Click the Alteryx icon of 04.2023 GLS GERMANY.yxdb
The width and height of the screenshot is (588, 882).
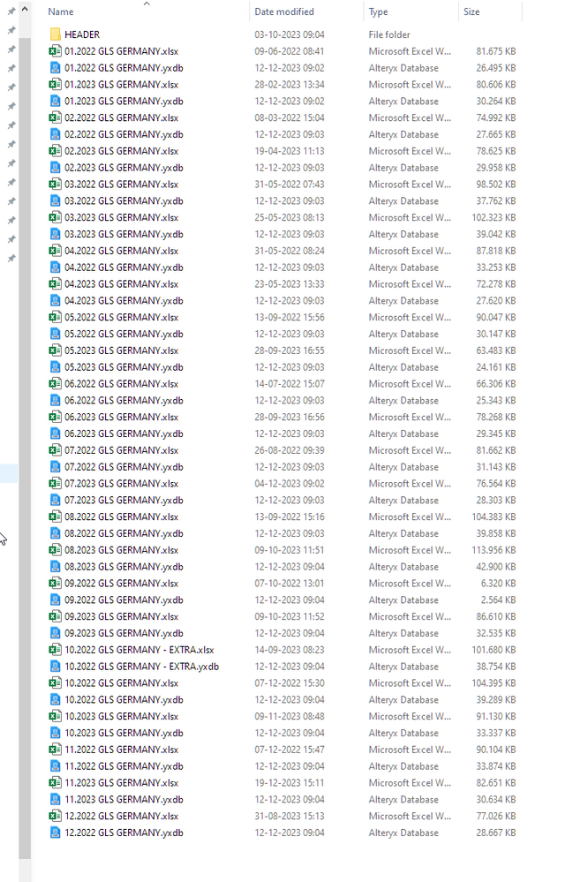click(55, 300)
